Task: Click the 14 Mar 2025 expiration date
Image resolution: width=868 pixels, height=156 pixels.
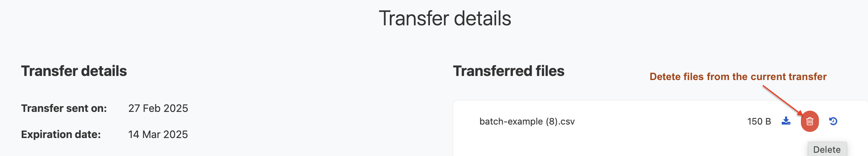Action: (158, 134)
